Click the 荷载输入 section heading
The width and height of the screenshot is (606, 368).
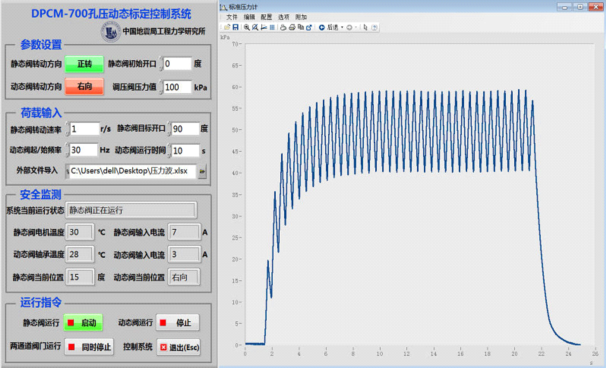coord(41,113)
